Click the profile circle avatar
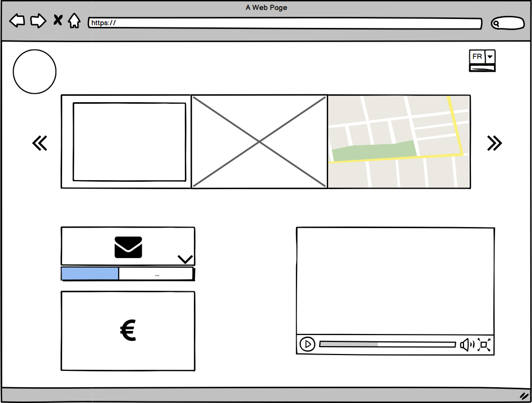Image resolution: width=532 pixels, height=403 pixels. coord(34,71)
